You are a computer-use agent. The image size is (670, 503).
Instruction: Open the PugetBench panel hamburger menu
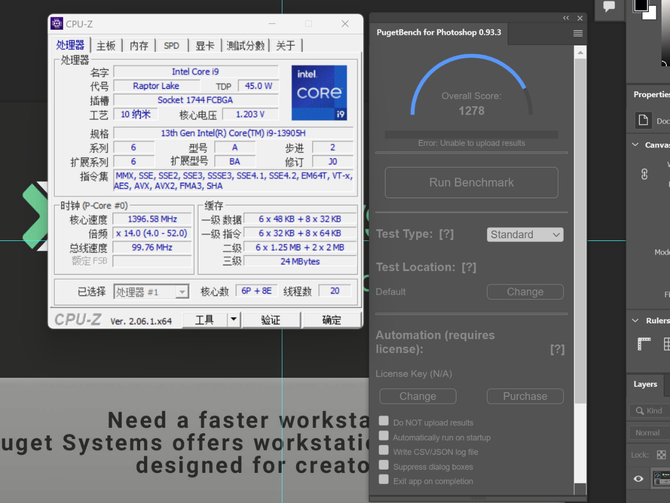[578, 33]
